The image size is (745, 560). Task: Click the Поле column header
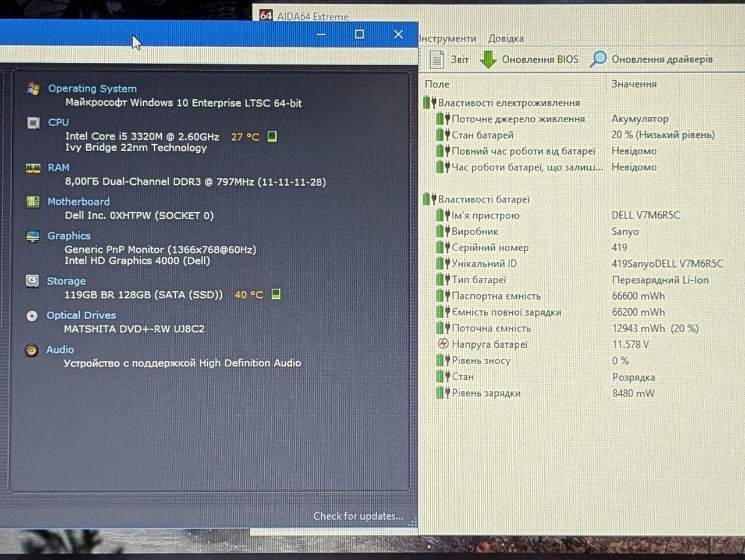tap(437, 84)
